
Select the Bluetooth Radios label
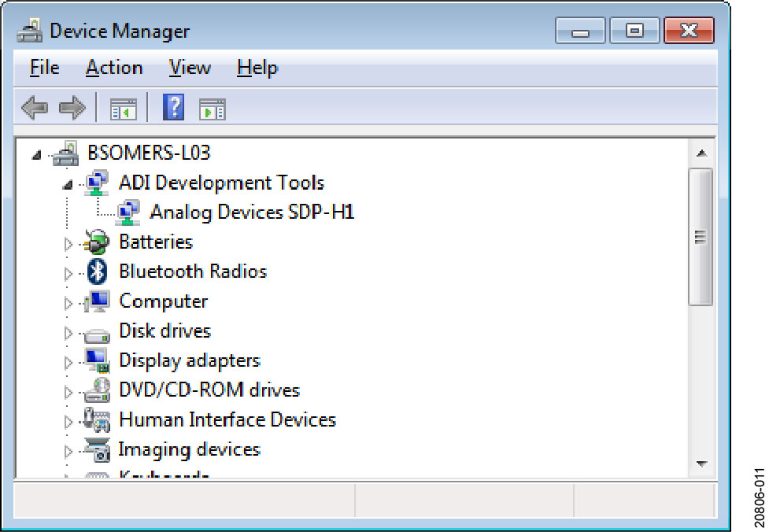coord(193,272)
